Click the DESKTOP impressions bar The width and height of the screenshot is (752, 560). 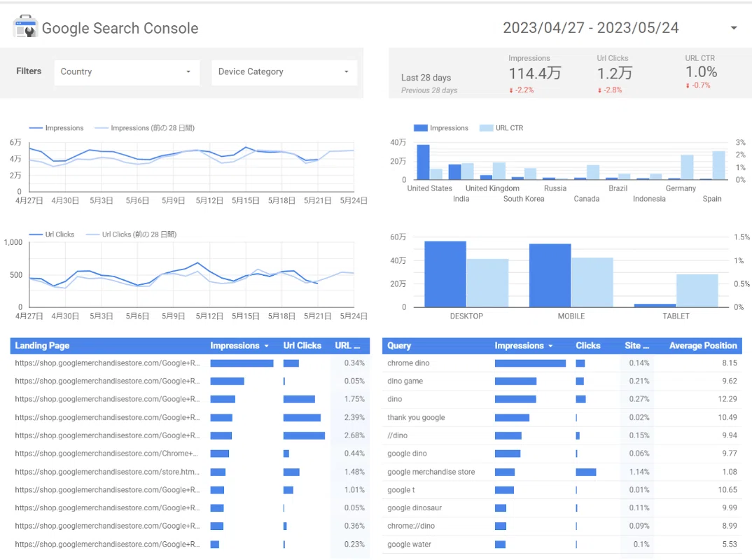[445, 274]
